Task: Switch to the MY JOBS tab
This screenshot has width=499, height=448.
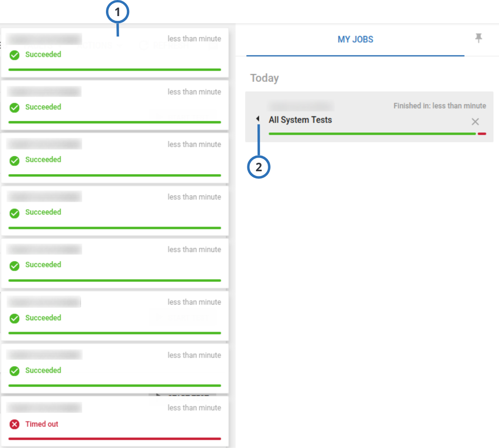Action: coord(355,39)
